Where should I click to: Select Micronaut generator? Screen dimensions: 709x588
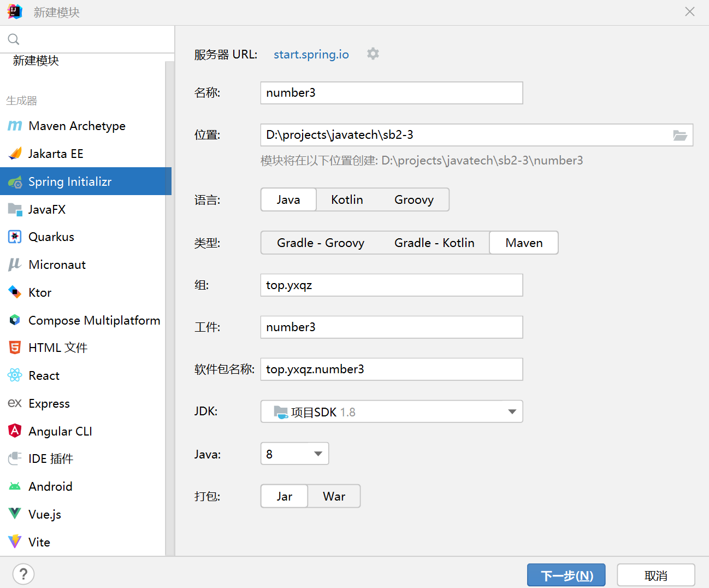[x=57, y=264]
